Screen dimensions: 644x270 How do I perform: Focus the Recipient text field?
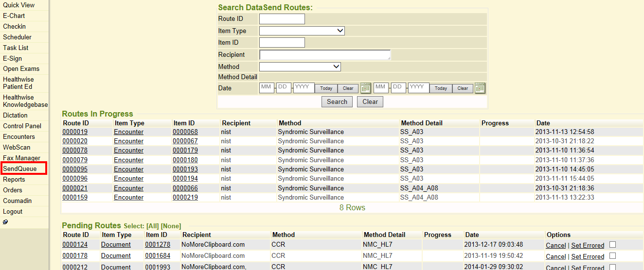tap(324, 55)
